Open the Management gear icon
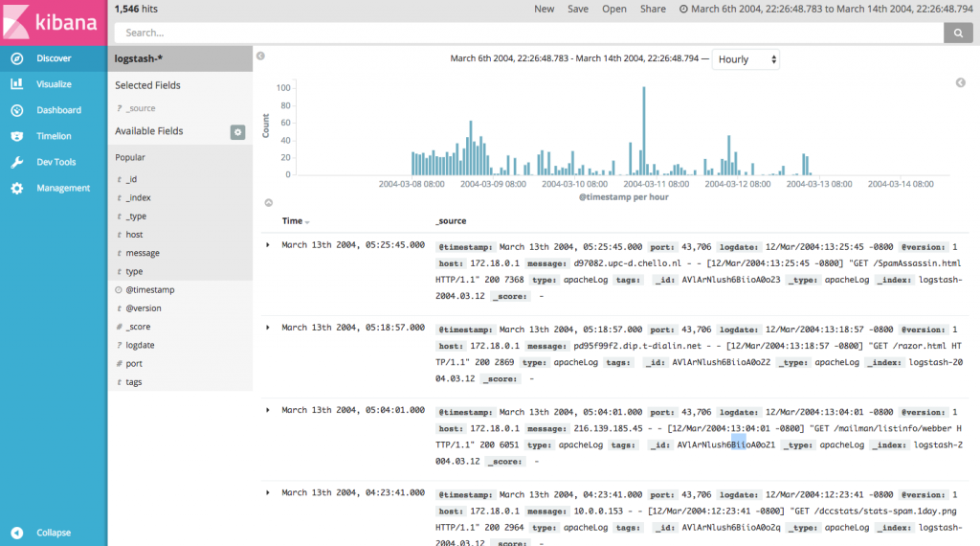Screen dimensions: 980x546 click(17, 188)
